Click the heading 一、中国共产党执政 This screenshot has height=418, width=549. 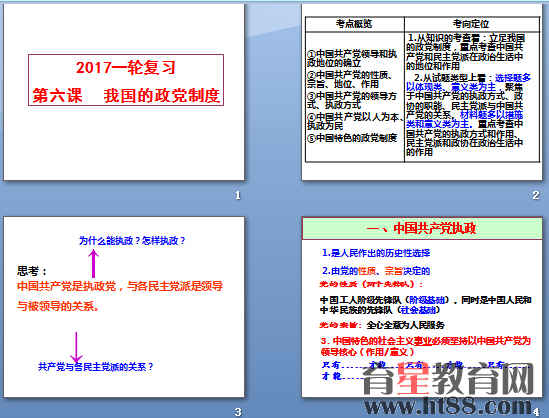(x=421, y=229)
